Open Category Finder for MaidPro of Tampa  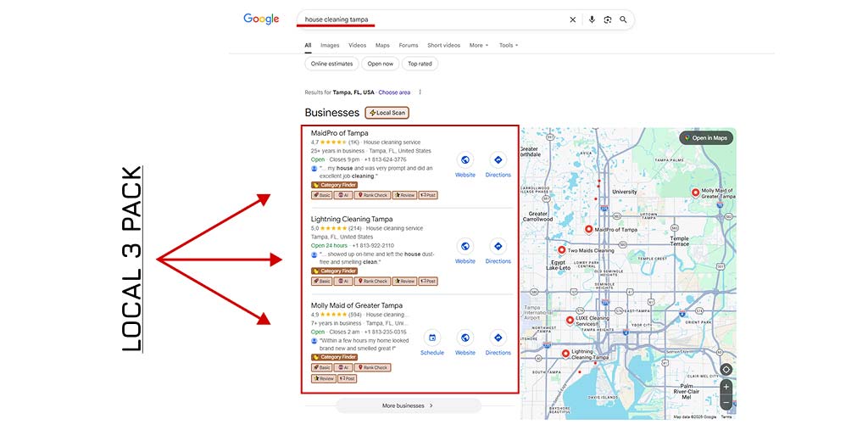pyautogui.click(x=334, y=185)
